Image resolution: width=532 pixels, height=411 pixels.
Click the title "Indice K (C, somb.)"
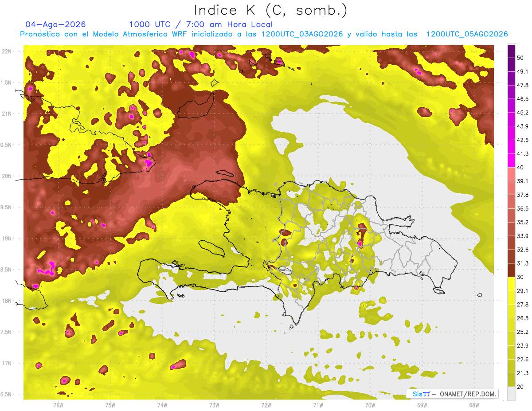pos(271,10)
